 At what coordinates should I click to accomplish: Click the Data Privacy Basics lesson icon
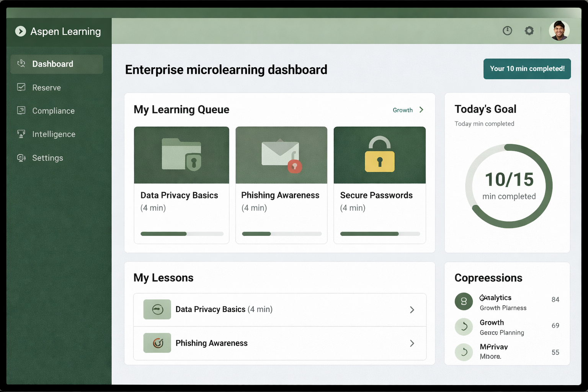click(x=157, y=309)
